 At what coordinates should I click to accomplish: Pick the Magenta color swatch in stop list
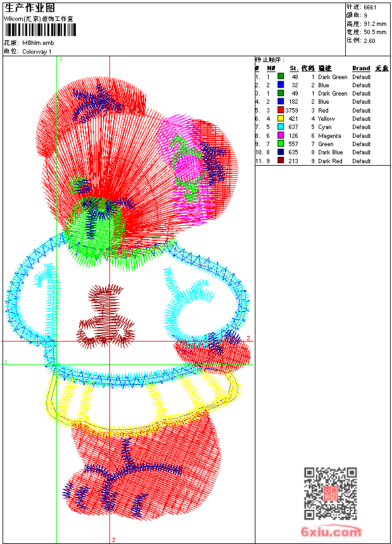281,135
